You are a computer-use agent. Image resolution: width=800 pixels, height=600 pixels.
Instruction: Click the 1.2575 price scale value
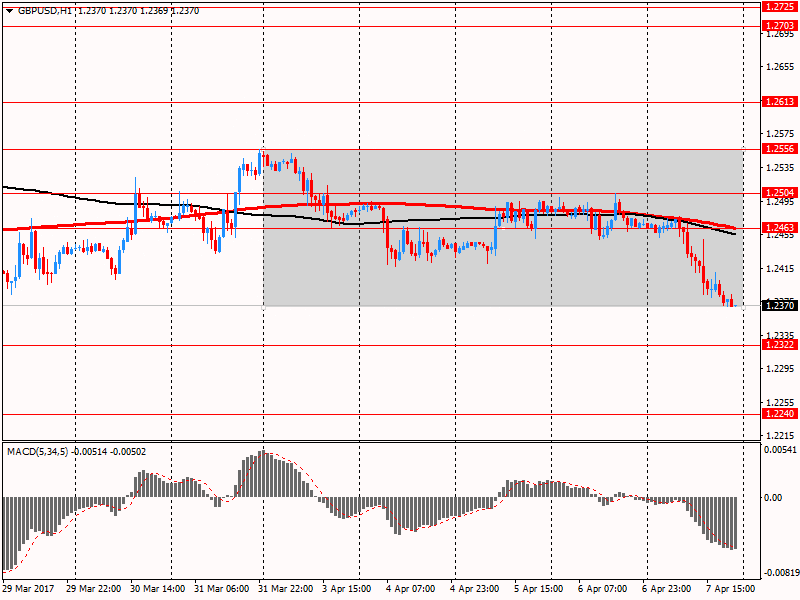(x=780, y=134)
